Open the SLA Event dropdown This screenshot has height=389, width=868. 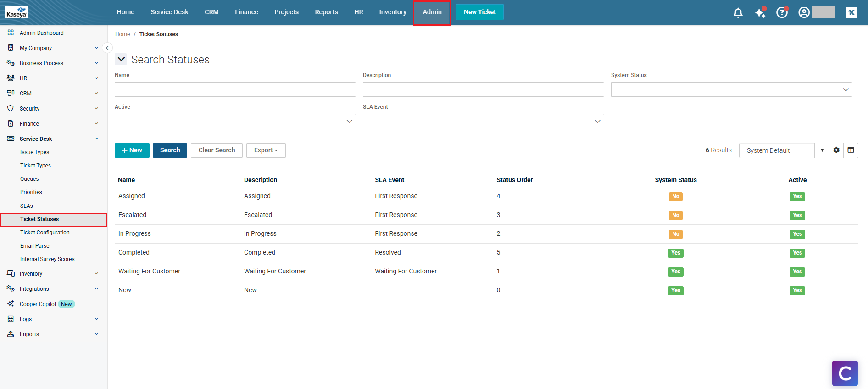483,121
